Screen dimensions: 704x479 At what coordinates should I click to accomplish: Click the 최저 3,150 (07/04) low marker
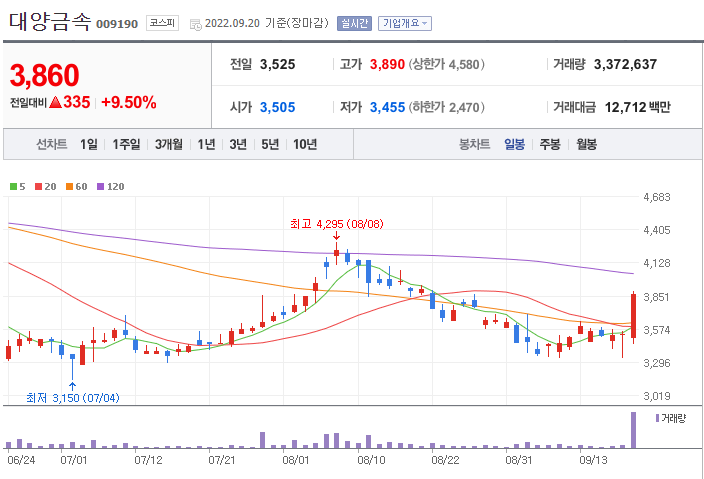pos(73,398)
